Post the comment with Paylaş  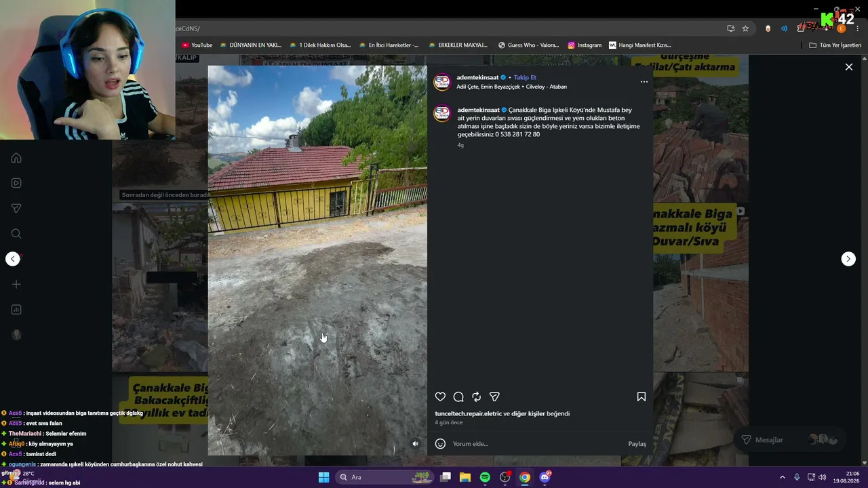click(x=637, y=444)
